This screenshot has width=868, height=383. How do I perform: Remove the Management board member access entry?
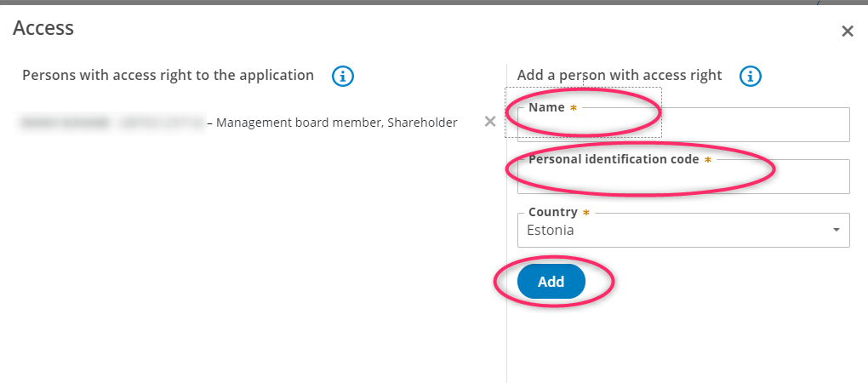[x=490, y=122]
